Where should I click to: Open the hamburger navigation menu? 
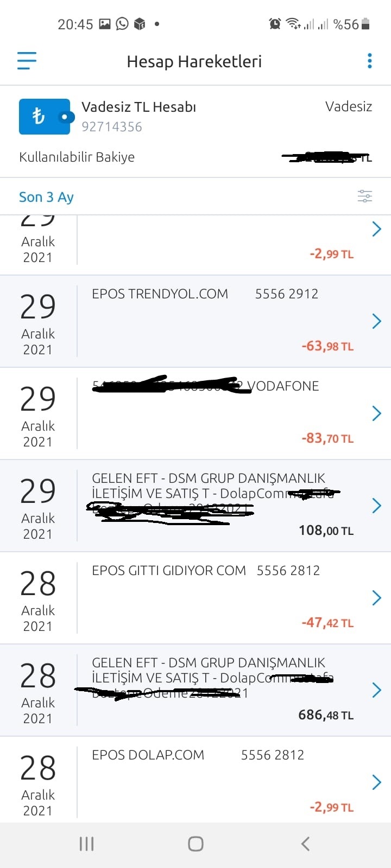click(27, 61)
